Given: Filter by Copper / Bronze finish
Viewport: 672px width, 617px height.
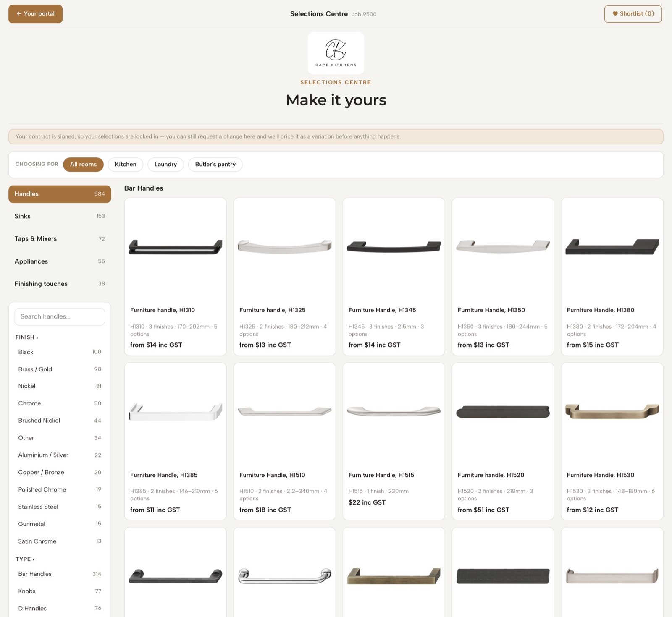Looking at the screenshot, I should tap(60, 472).
